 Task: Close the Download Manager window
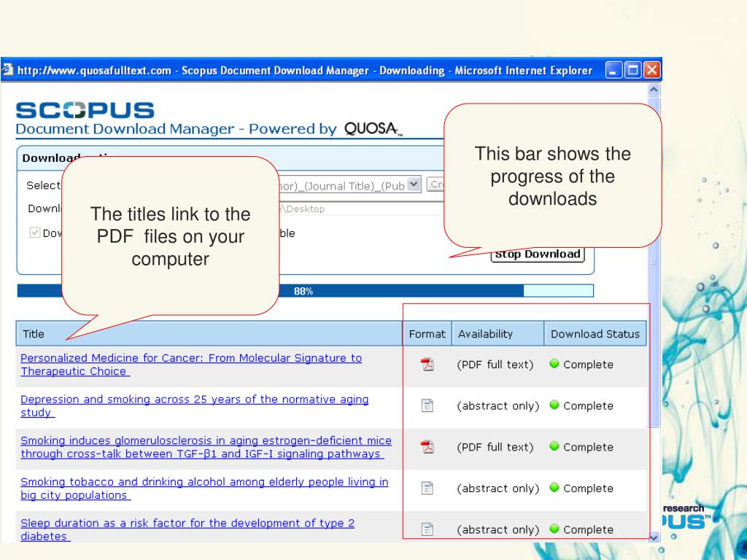(x=652, y=71)
